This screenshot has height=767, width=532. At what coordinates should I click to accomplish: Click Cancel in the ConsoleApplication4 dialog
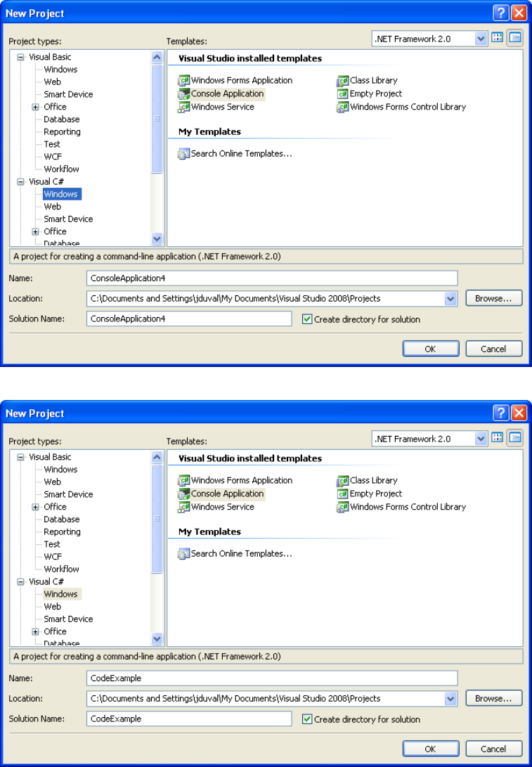[494, 349]
